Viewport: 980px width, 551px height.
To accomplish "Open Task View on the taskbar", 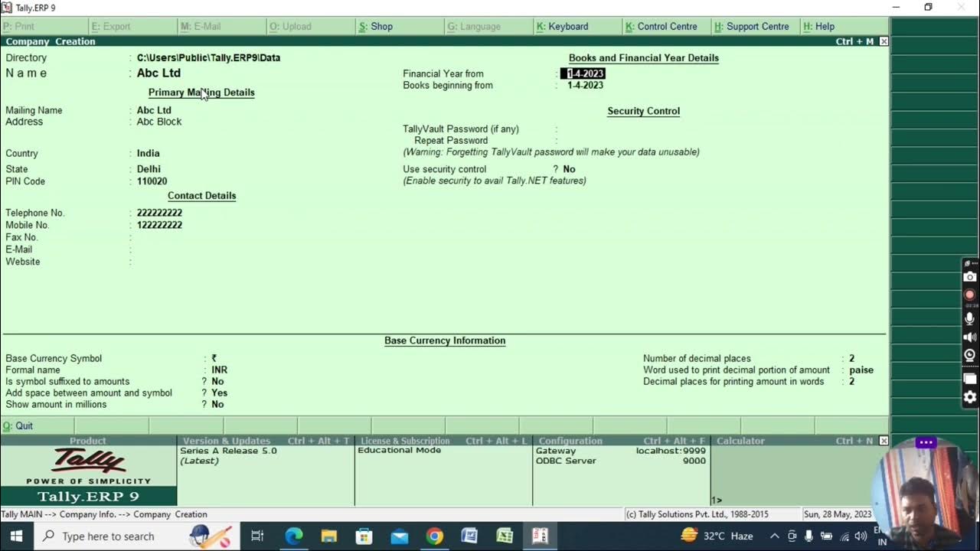I will coord(257,536).
